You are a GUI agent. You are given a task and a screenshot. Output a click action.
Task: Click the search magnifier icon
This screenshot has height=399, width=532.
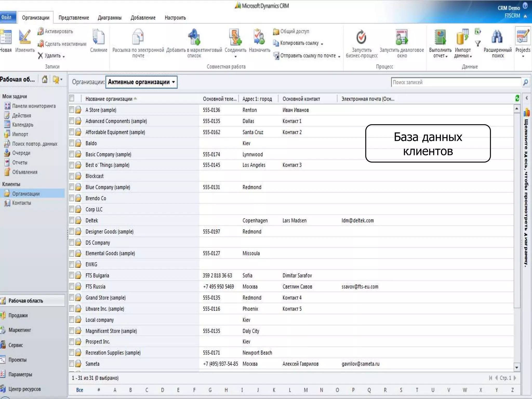coord(525,82)
